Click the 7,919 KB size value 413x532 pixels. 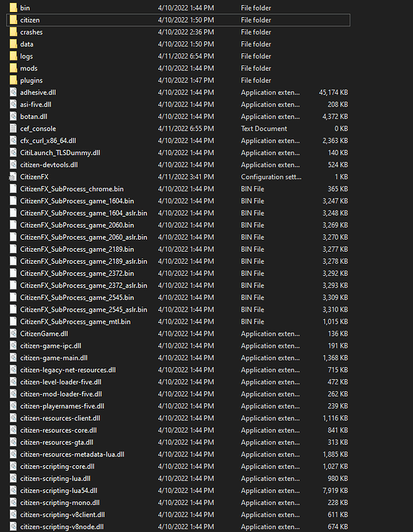click(x=335, y=490)
